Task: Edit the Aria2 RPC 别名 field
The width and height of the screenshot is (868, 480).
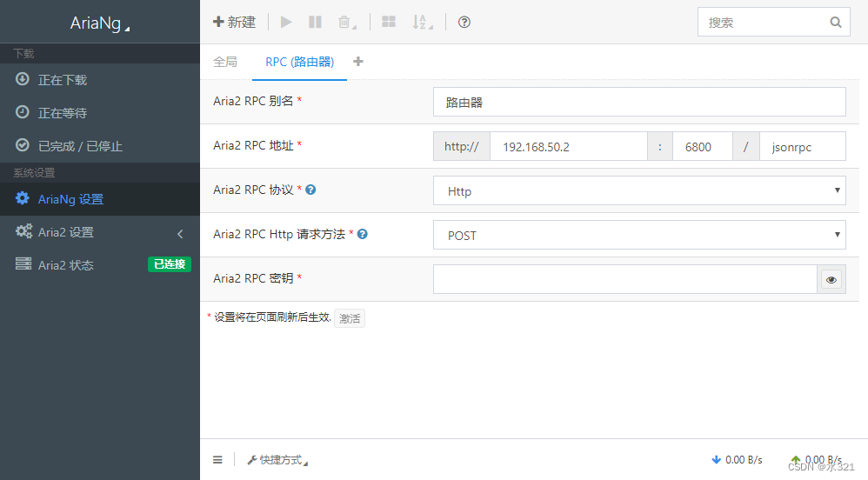Action: pos(639,102)
